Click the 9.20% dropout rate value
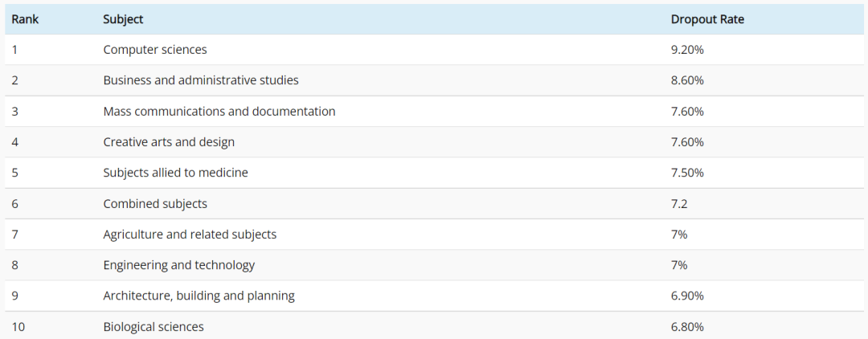 pyautogui.click(x=687, y=50)
